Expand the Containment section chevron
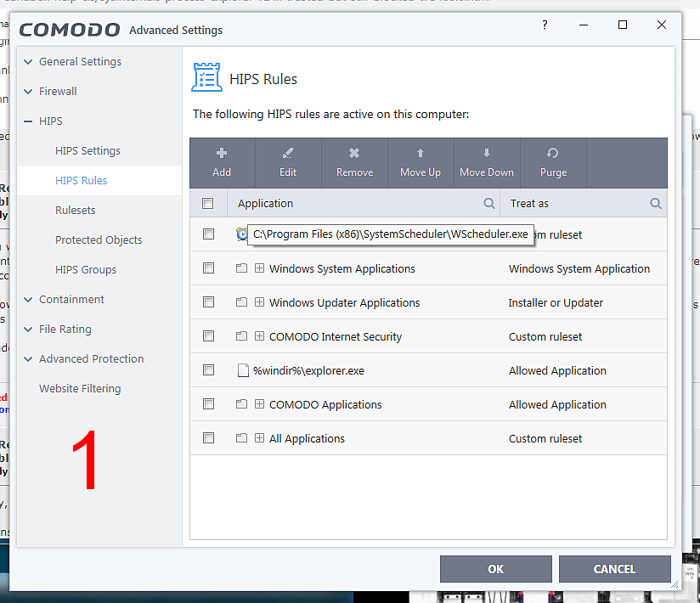Image resolution: width=700 pixels, height=603 pixels. [x=28, y=300]
